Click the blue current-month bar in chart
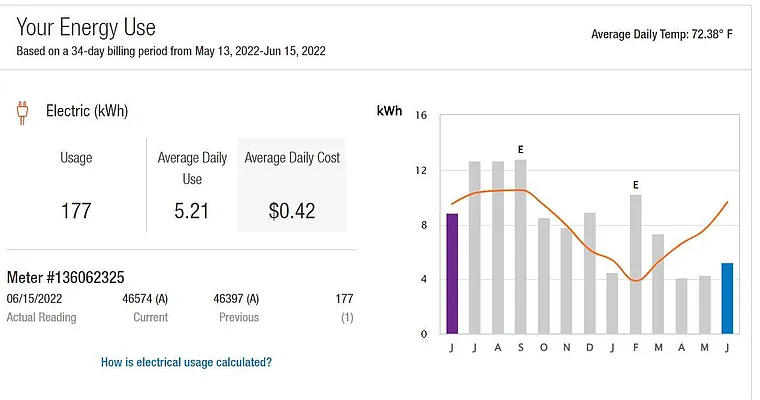Image resolution: width=760 pixels, height=400 pixels. (727, 298)
